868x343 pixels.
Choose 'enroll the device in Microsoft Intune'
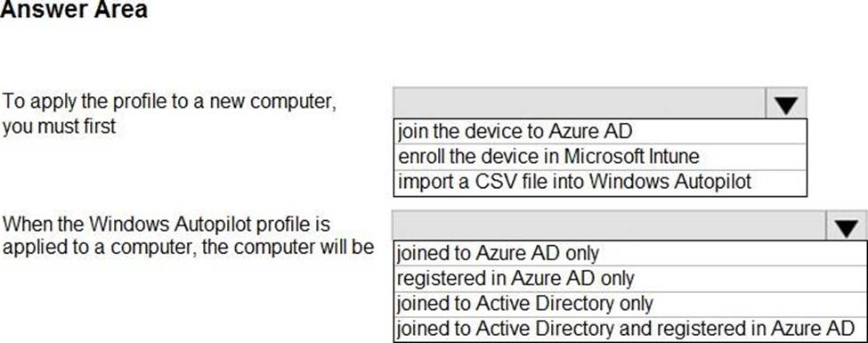600,157
